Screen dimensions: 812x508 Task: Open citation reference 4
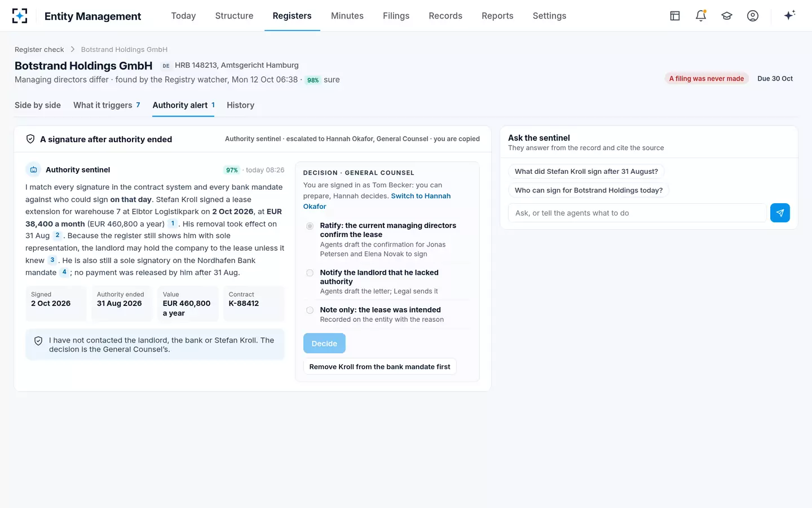tap(64, 272)
